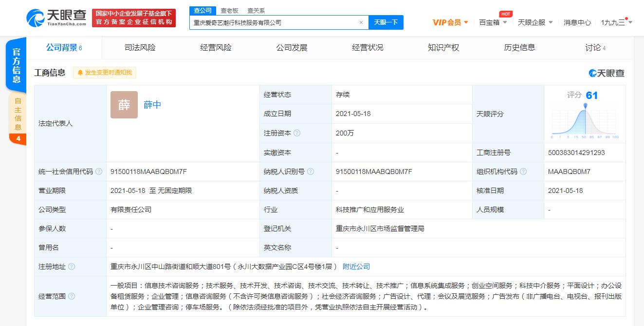Screen dimensions: 644x326
Task: Click the Tianyancha watermark logo at top right of 工商信息
Action: [606, 73]
